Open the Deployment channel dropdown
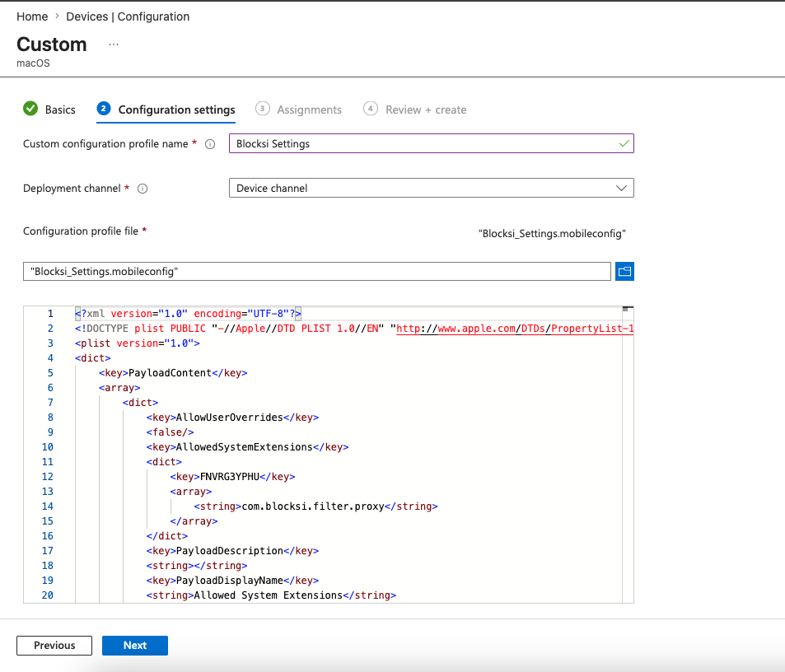785x672 pixels. [x=432, y=188]
